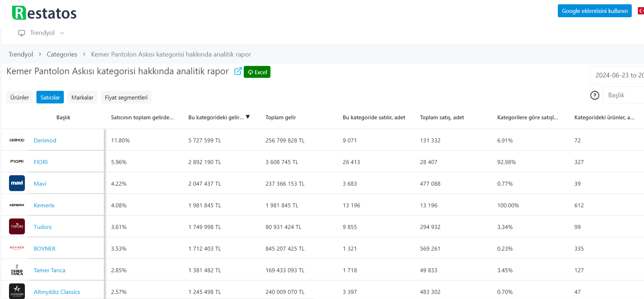This screenshot has height=299, width=644.
Task: Click the Tamer Tanca logo icon
Action: pos(17,270)
